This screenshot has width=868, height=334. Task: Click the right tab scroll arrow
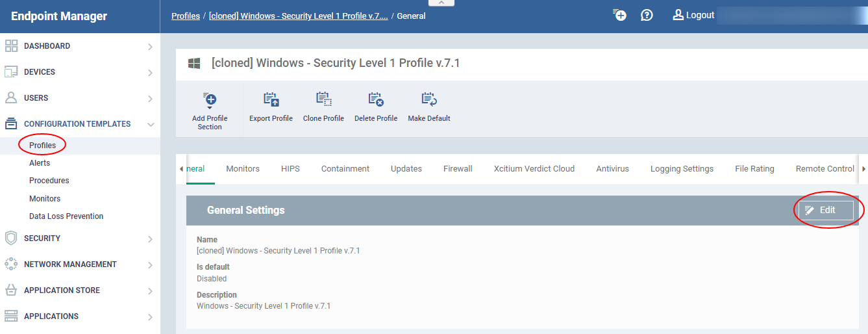(863, 169)
